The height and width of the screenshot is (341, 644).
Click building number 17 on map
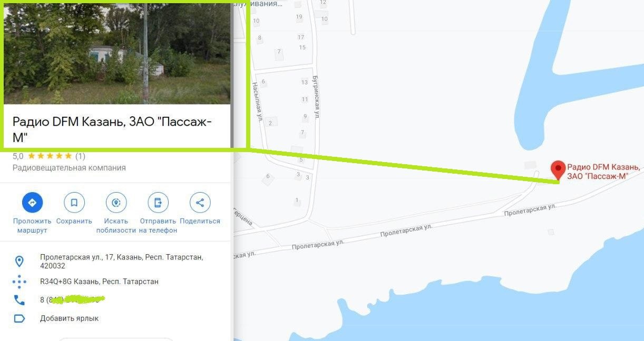(300, 37)
